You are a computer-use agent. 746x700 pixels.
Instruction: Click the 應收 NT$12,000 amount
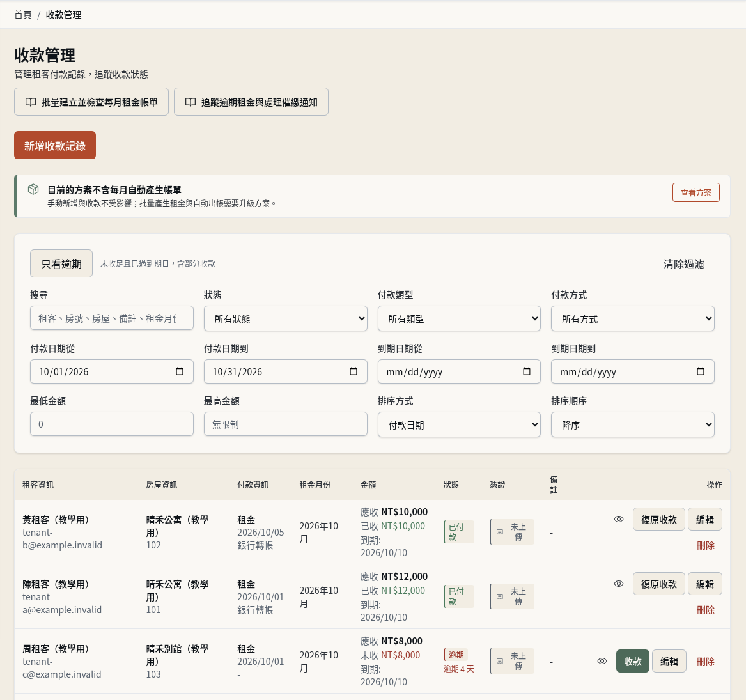pos(394,576)
